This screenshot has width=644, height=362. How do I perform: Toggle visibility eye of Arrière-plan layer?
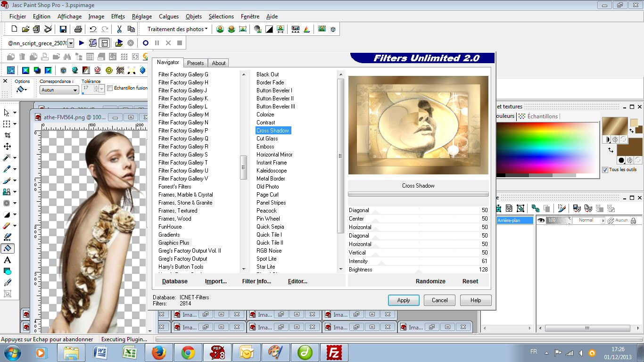point(541,220)
